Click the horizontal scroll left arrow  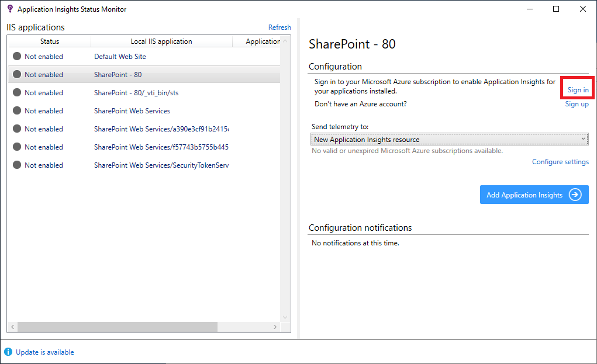(12, 327)
